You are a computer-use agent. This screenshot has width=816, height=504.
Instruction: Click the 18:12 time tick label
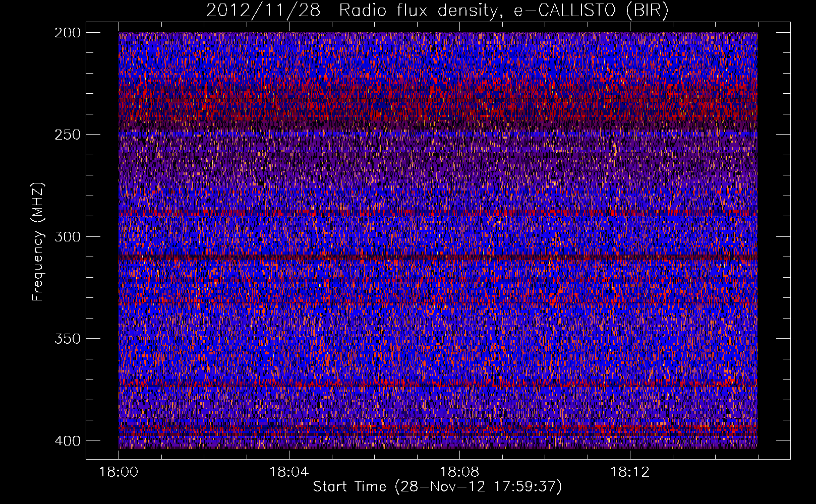coord(630,472)
